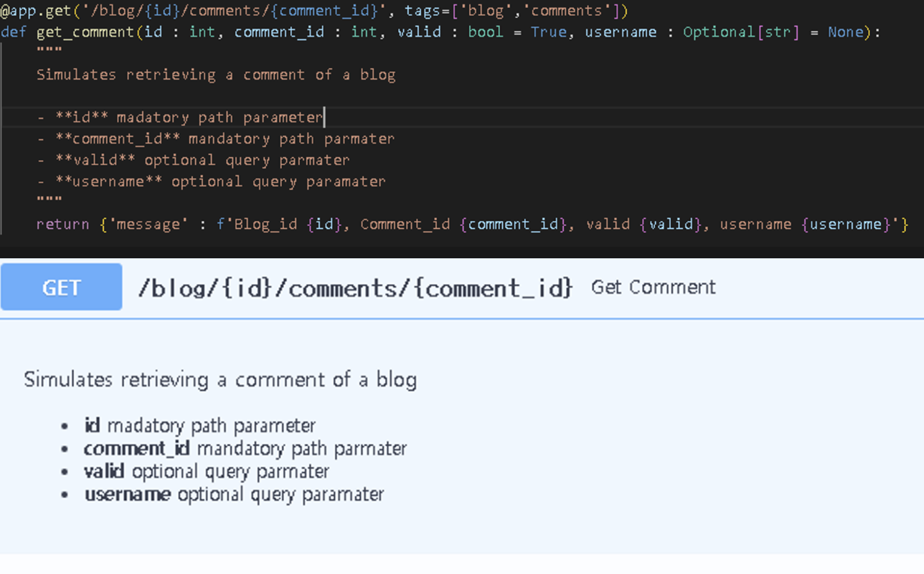Image resolution: width=924 pixels, height=574 pixels.
Task: Click the get_comment function name in code
Action: pyautogui.click(x=85, y=32)
